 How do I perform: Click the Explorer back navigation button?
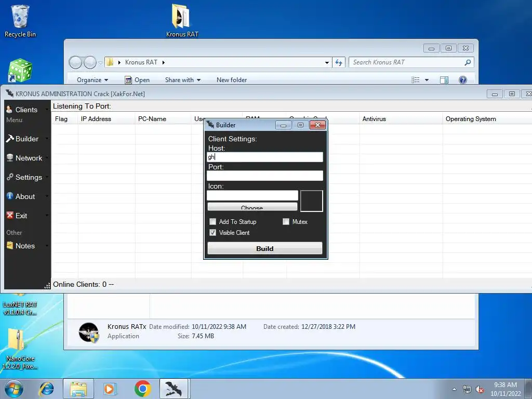click(75, 62)
